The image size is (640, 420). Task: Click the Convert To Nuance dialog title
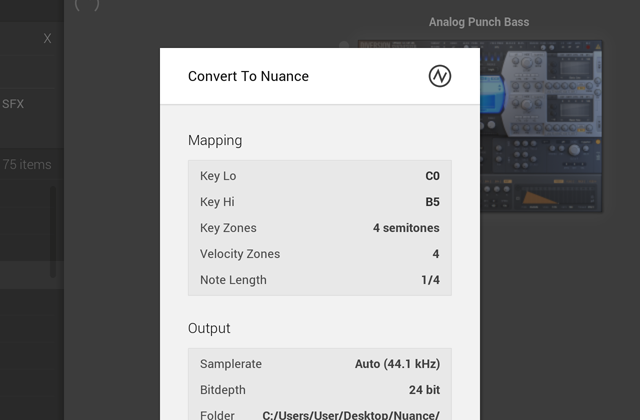click(x=248, y=76)
